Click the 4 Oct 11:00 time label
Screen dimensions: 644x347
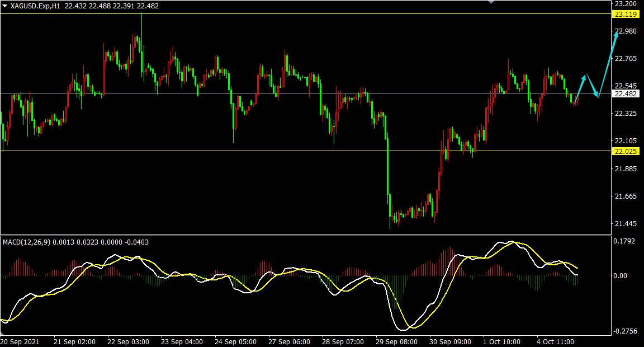(554, 341)
